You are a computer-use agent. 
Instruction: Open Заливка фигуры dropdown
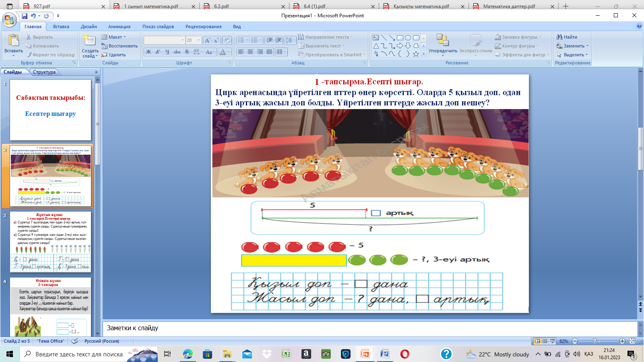[518, 37]
